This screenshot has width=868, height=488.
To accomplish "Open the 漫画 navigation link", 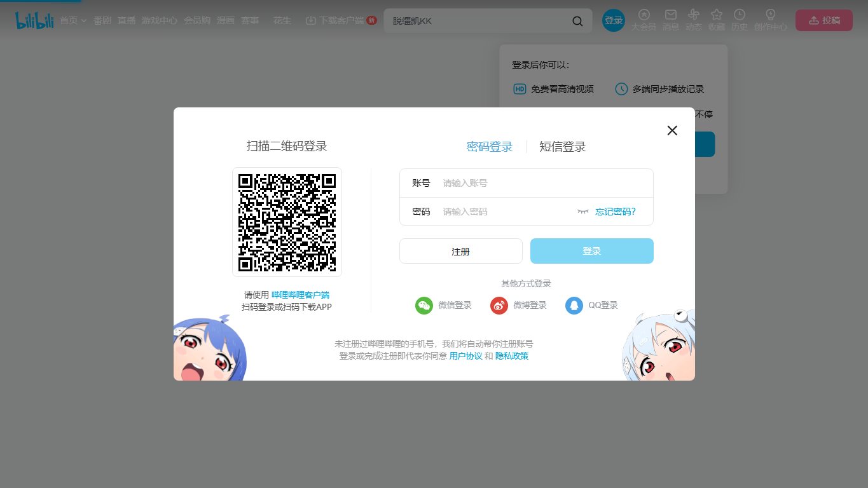I will pos(225,20).
